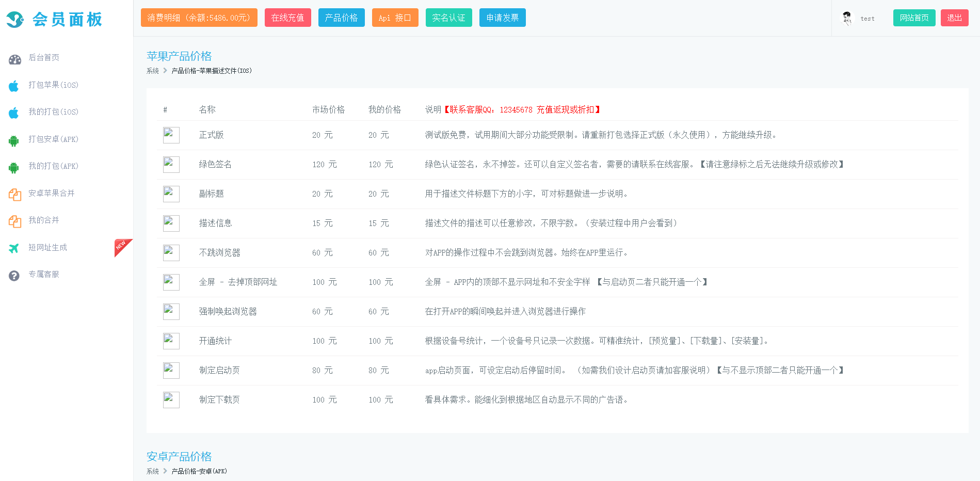980x481 pixels.
Task: Click the question mark icon beside 专属客服
Action: pos(14,276)
